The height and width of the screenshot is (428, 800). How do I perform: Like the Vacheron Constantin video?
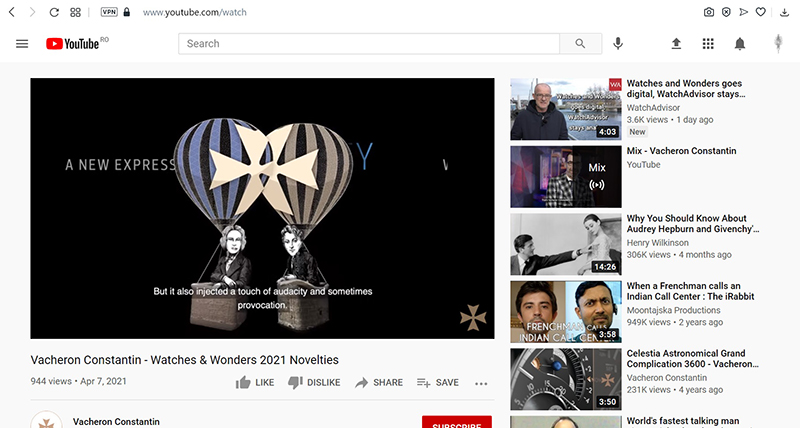pyautogui.click(x=254, y=383)
